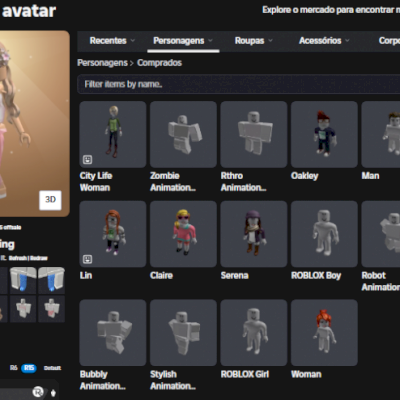Expand the Recentes dropdown arrow
Viewport: 400px width, 400px height.
(133, 41)
